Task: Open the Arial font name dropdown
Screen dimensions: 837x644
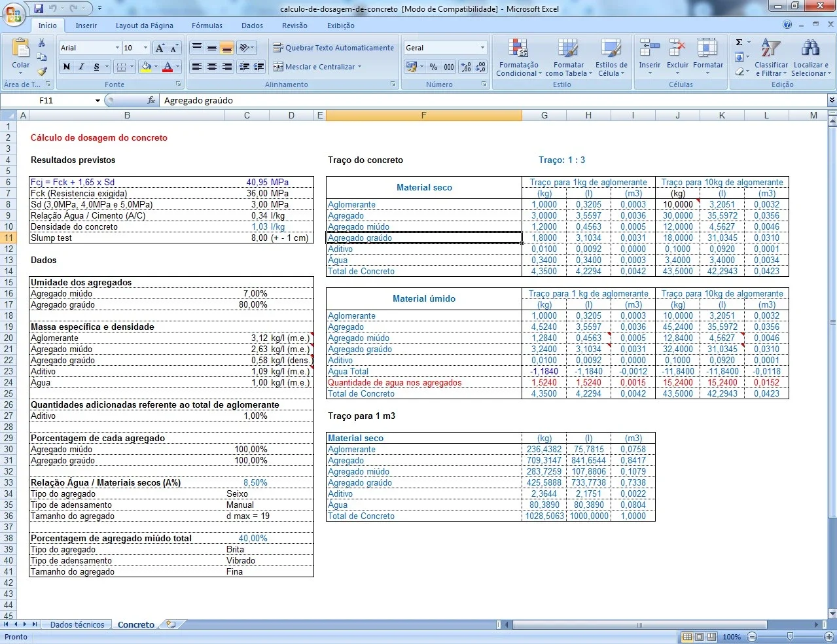Action: pyautogui.click(x=117, y=48)
